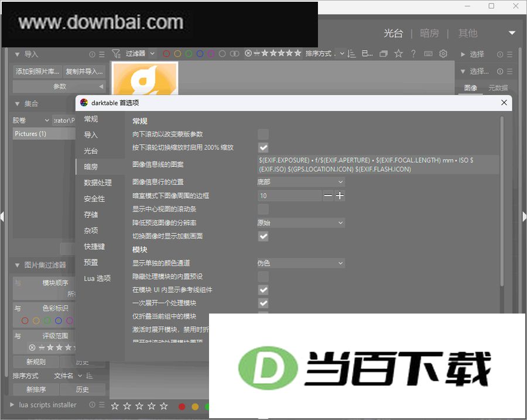Click the right panel collapse arrow
This screenshot has width=527, height=420.
(524, 216)
